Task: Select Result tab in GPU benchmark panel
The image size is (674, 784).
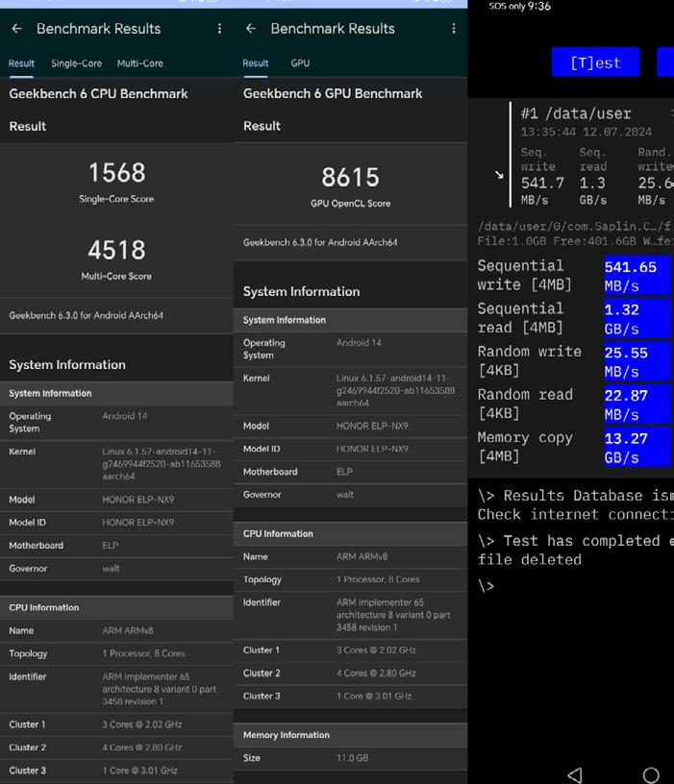Action: [256, 63]
